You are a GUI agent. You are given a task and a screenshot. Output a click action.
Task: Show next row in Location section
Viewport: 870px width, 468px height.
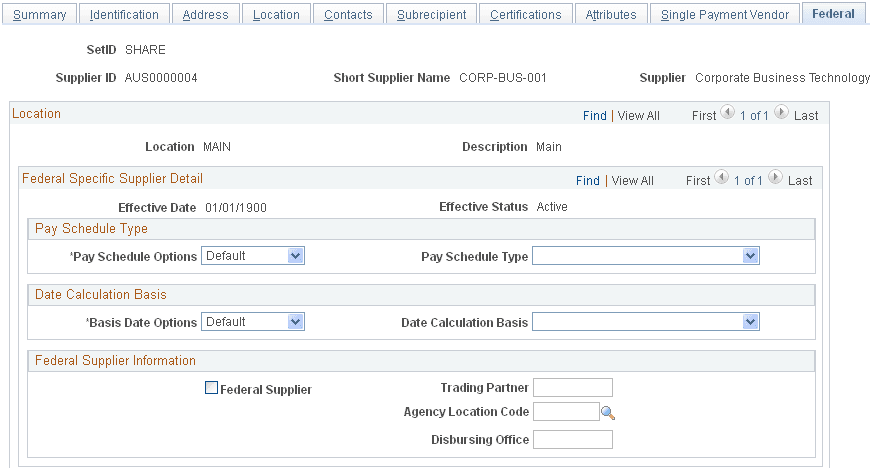tap(781, 113)
